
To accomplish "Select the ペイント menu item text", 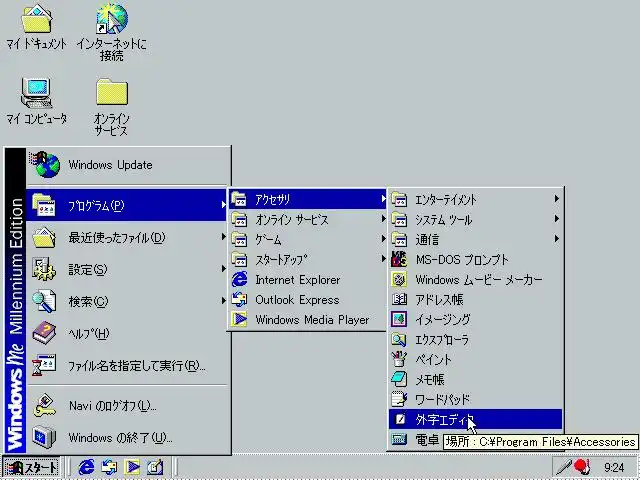I will 433,360.
